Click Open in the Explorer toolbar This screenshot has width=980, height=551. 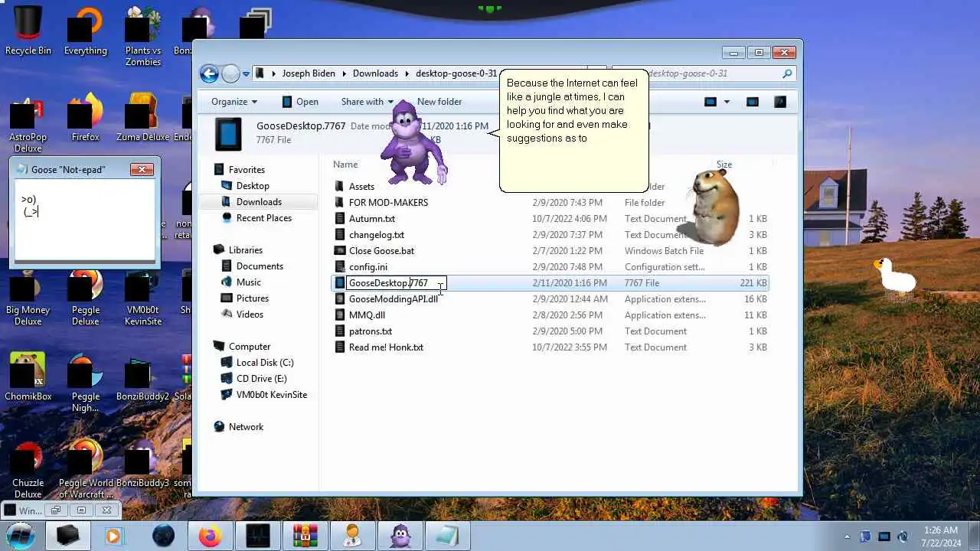[299, 102]
